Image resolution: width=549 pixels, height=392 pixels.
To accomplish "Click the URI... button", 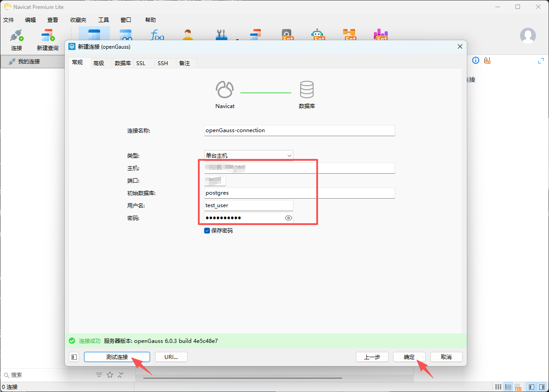I will [171, 357].
